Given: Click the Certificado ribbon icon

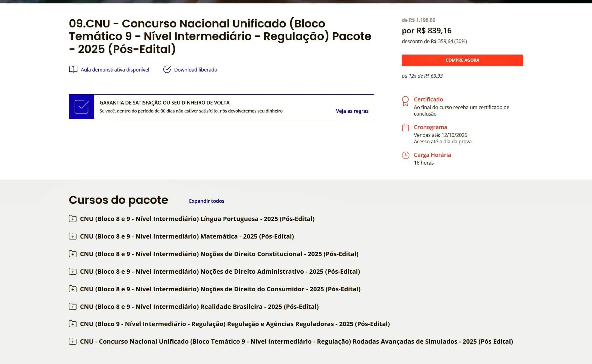Looking at the screenshot, I should (405, 101).
